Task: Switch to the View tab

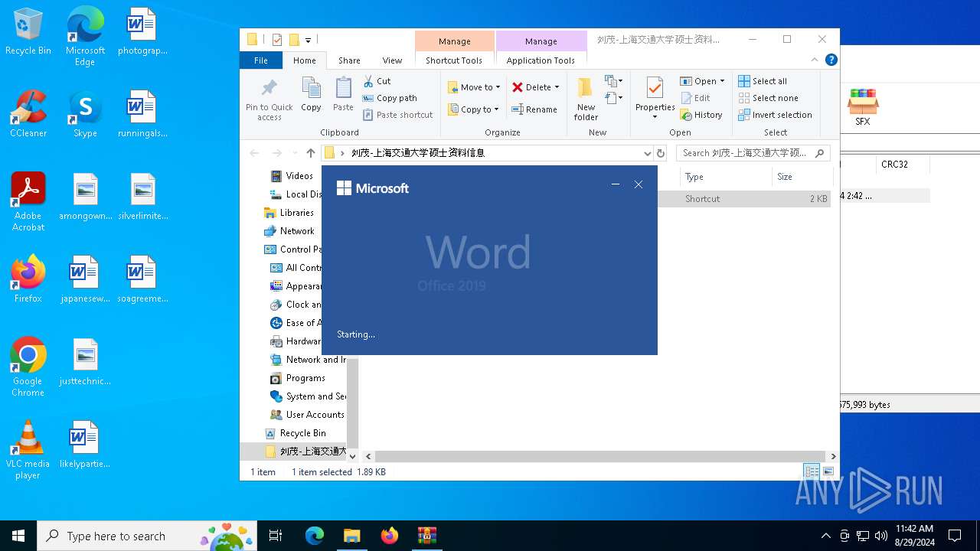Action: click(392, 60)
